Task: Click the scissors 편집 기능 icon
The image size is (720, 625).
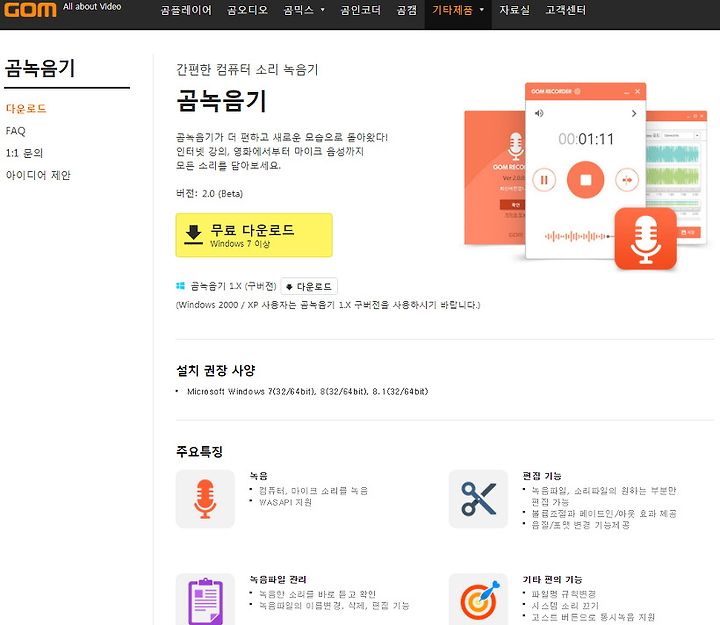Action: click(478, 499)
